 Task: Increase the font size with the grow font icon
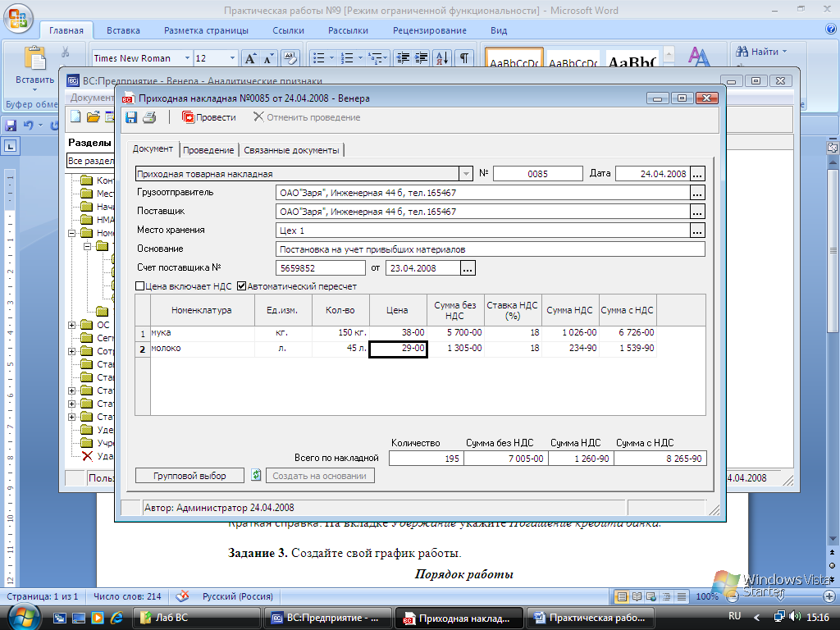[250, 58]
